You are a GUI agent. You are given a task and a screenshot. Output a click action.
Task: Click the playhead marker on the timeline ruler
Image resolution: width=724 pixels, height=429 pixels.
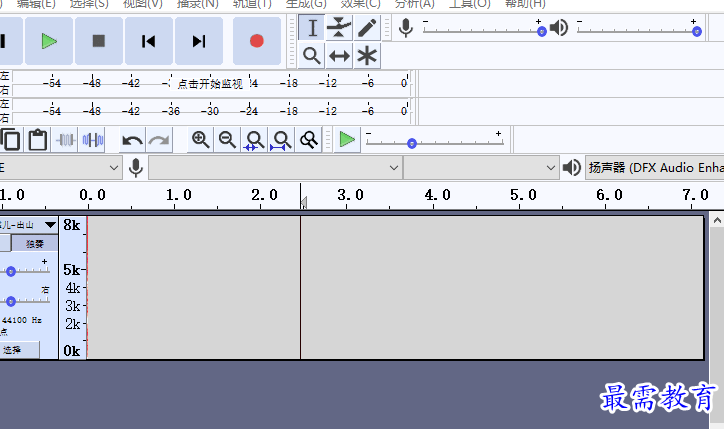pyautogui.click(x=303, y=202)
